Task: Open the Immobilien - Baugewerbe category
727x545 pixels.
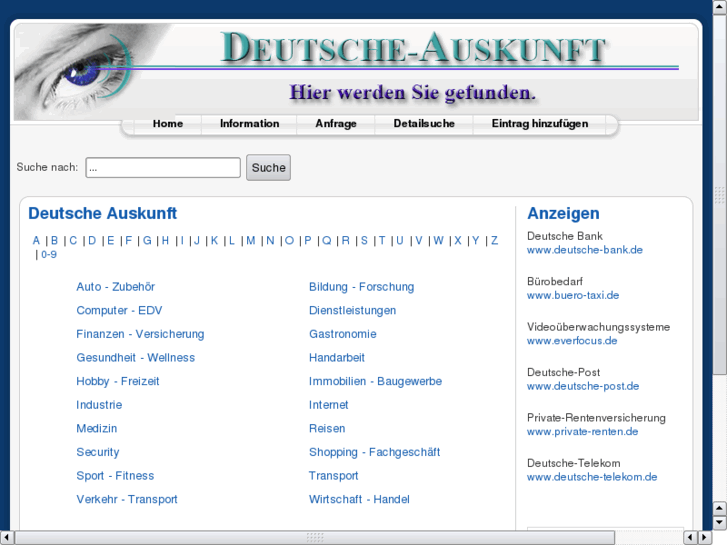Action: (375, 381)
